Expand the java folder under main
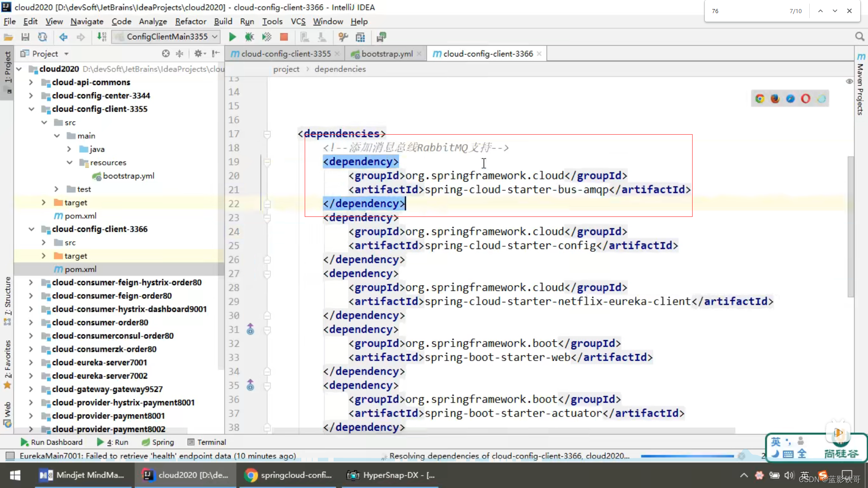Screen dimensions: 868x488 point(69,149)
